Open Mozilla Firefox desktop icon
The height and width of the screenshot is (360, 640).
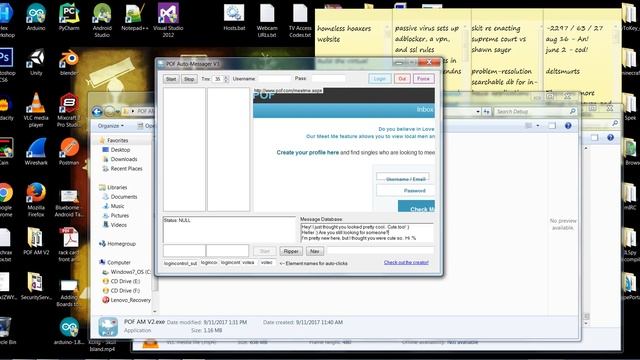pyautogui.click(x=36, y=200)
